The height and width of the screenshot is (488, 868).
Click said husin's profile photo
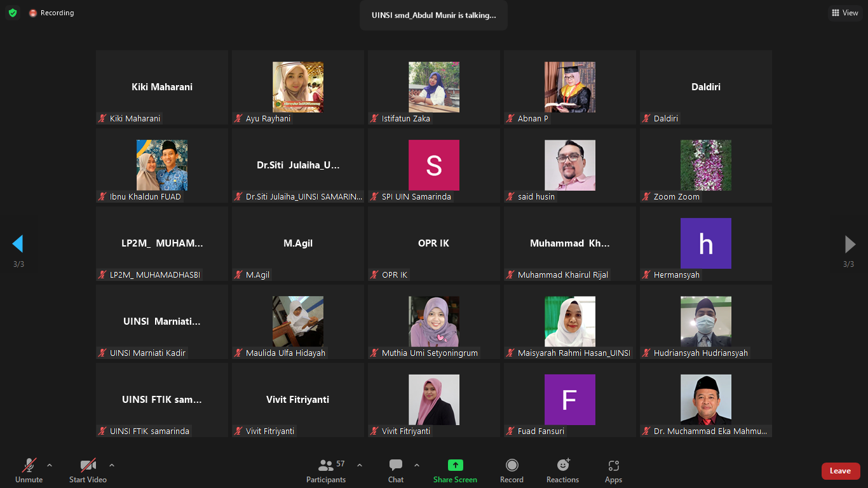(x=570, y=165)
